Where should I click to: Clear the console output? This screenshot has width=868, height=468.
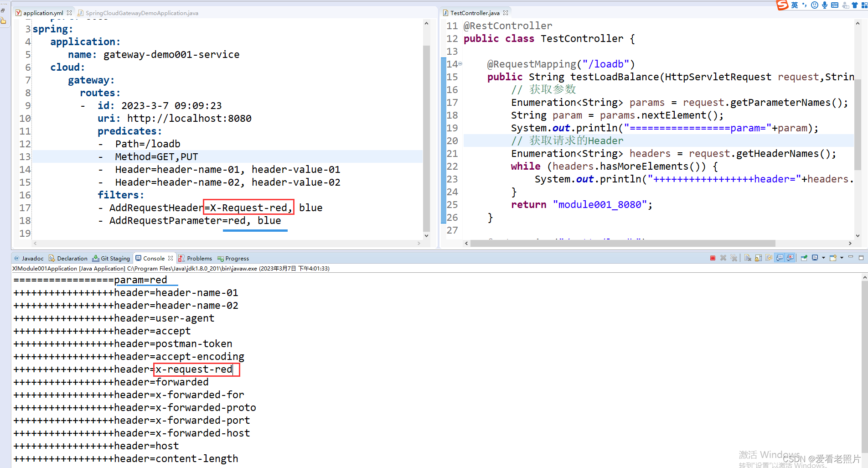tap(748, 258)
